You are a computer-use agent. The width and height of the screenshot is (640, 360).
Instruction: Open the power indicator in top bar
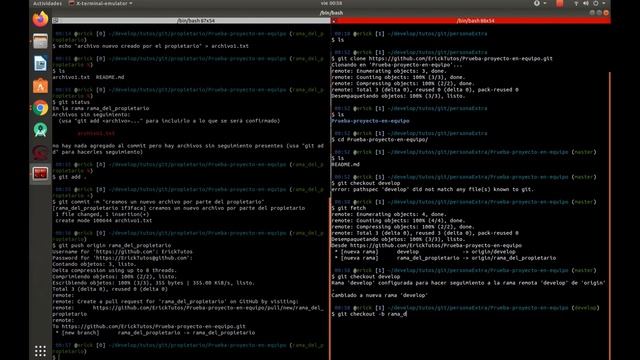pos(596,3)
